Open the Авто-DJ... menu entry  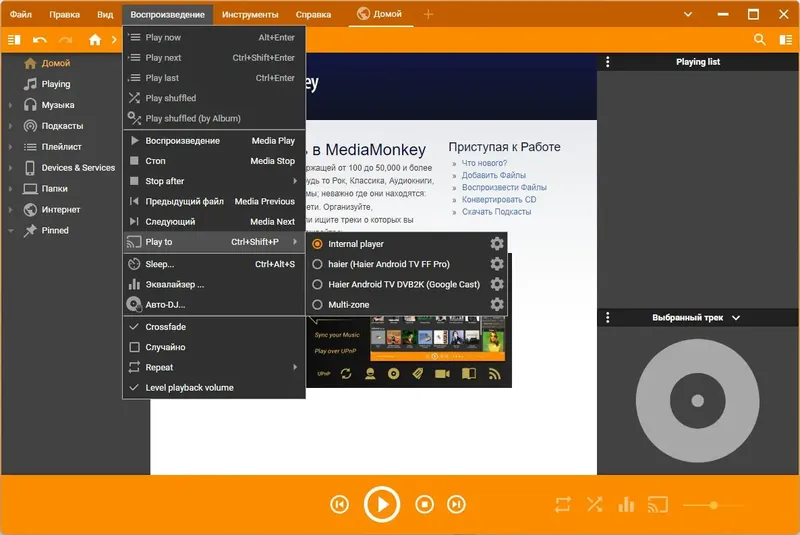pos(214,304)
